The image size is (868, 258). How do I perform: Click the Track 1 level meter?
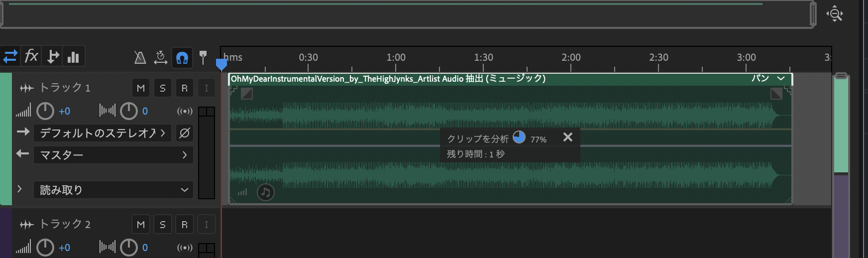click(207, 153)
